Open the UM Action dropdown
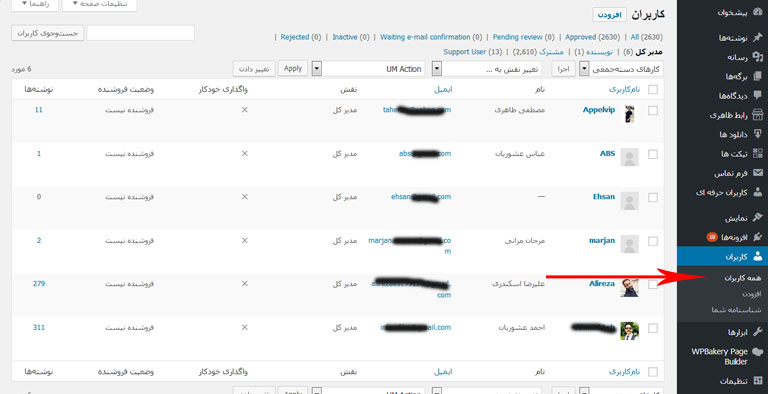Screen dimensions: 768x394 click(x=368, y=69)
